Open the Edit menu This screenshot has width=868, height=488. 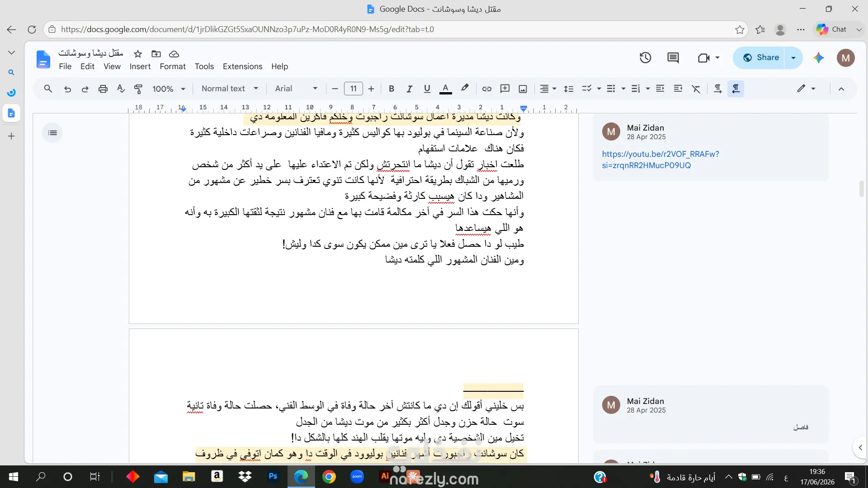tap(87, 66)
